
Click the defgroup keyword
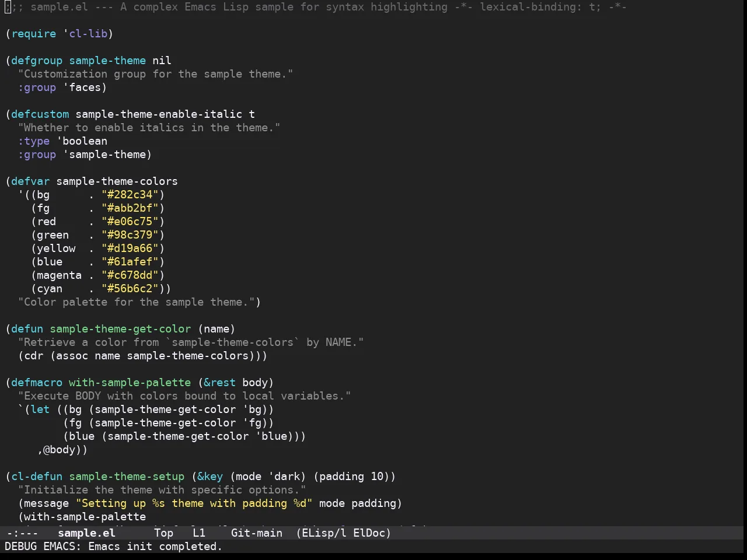coord(37,61)
